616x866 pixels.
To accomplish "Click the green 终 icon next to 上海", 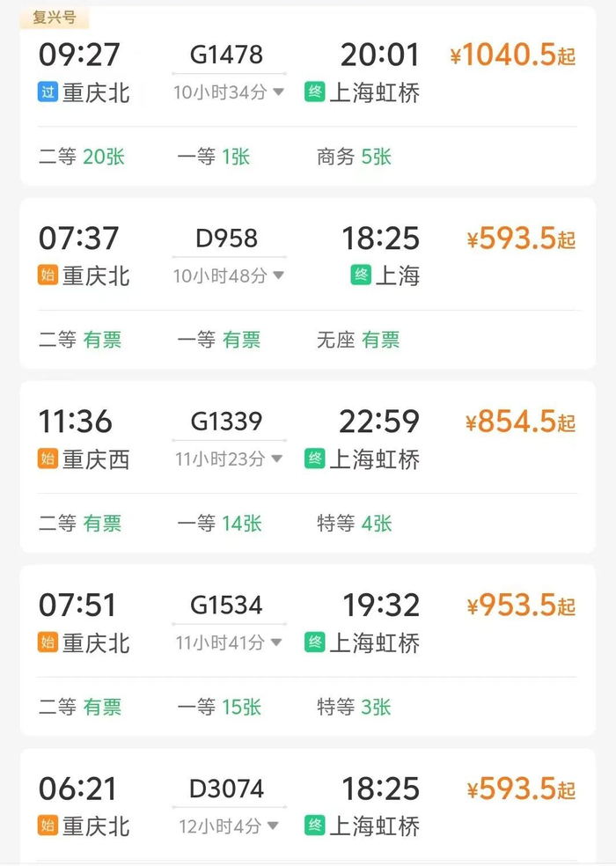I will point(361,275).
